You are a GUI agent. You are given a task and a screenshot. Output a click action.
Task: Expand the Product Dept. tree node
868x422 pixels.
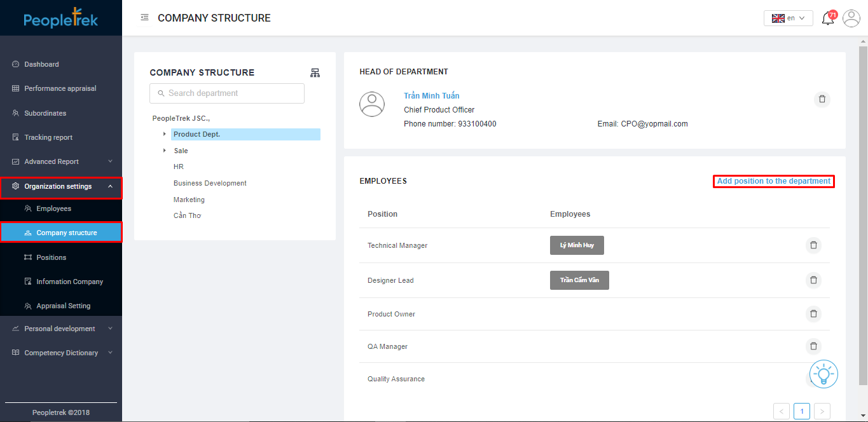coord(164,134)
